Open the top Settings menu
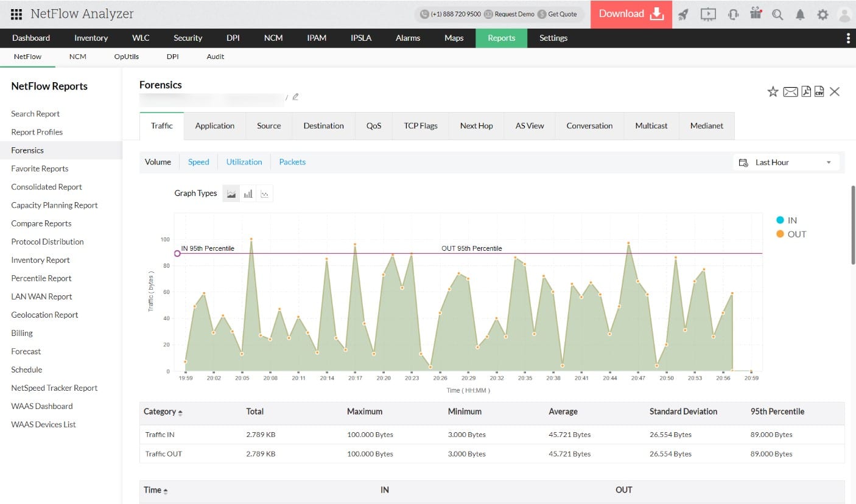 (x=553, y=38)
